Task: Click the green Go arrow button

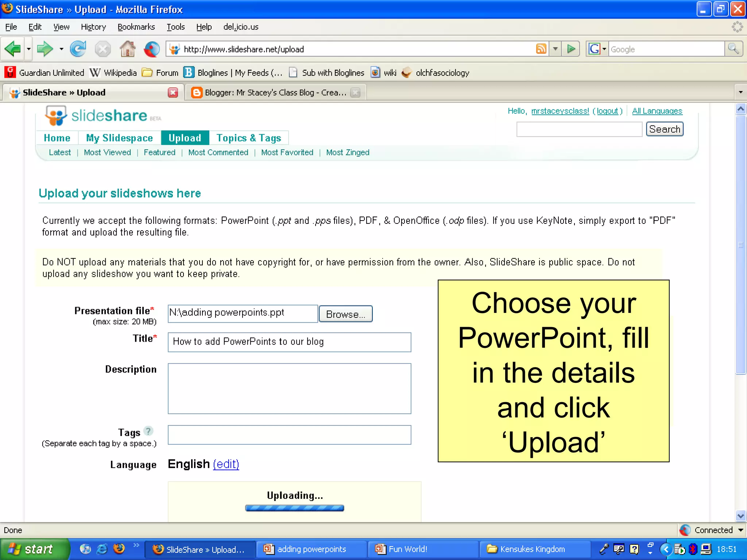Action: click(x=571, y=49)
